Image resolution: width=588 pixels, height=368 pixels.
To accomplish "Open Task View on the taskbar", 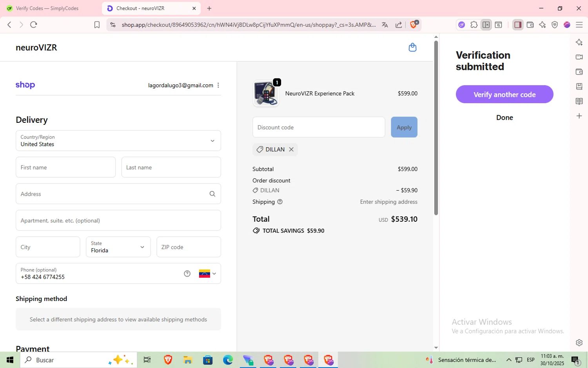I will coord(147,360).
